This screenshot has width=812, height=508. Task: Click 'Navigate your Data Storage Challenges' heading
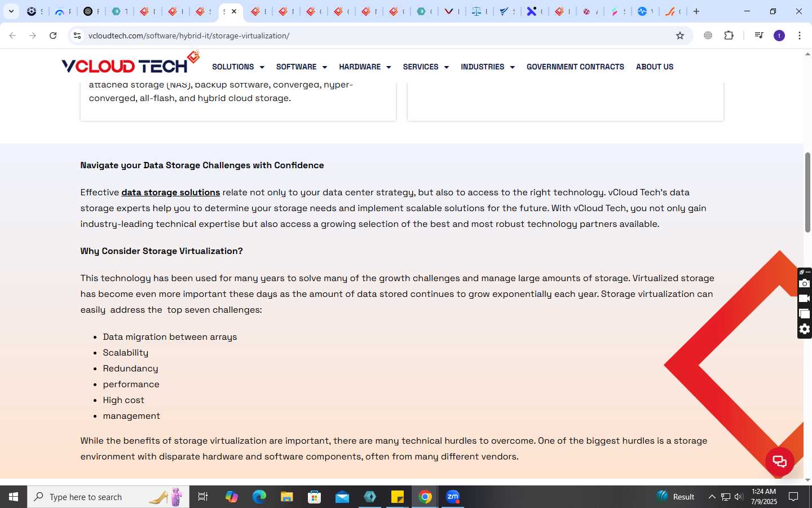click(202, 165)
